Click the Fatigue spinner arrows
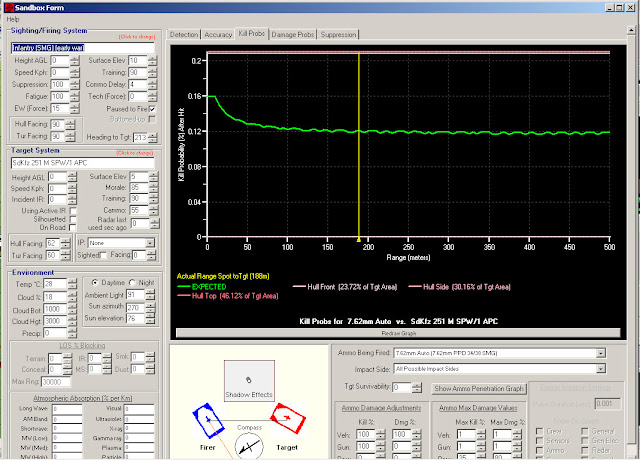Screen dimensions: 640x460 click(x=75, y=96)
